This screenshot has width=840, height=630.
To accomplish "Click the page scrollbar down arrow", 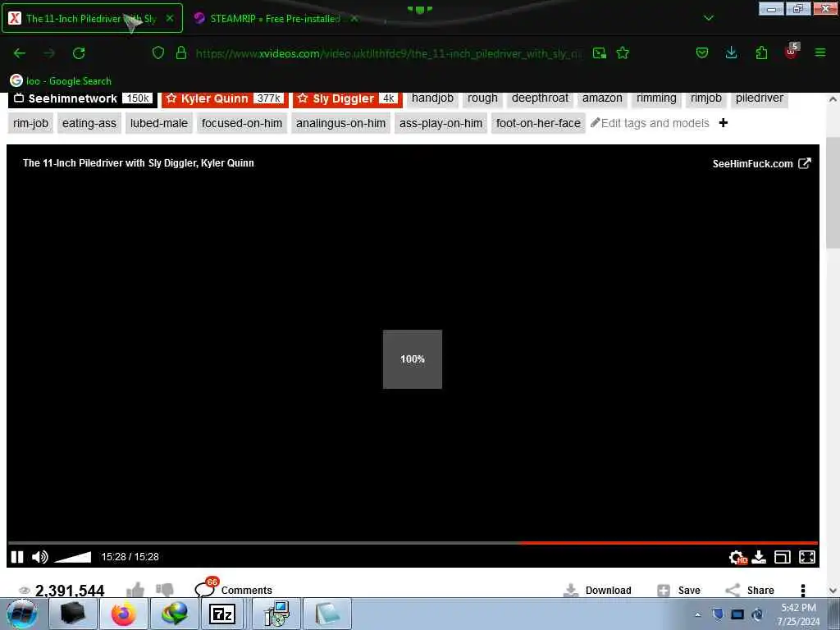I will 833,591.
